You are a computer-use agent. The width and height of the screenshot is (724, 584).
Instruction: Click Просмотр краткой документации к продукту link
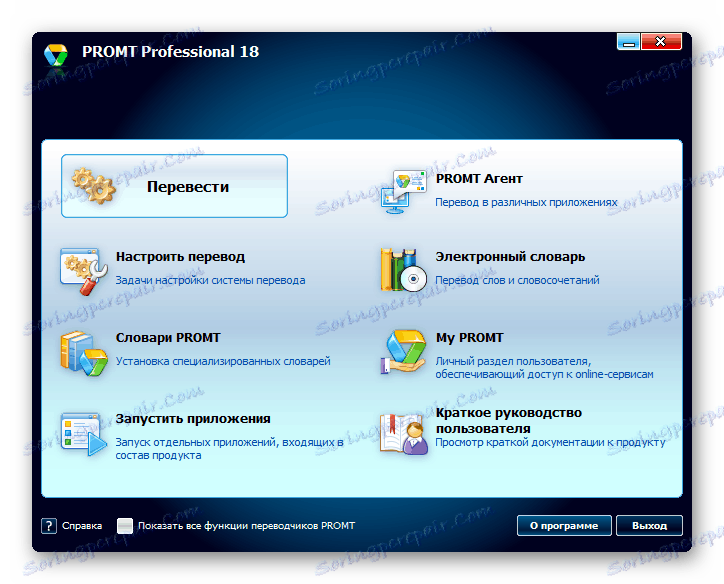(550, 442)
